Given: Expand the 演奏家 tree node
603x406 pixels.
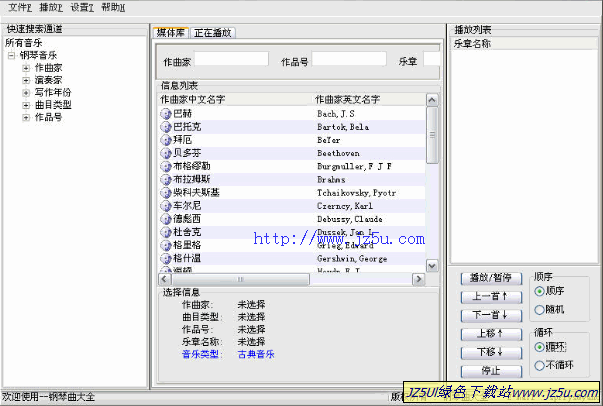Looking at the screenshot, I should coord(25,80).
